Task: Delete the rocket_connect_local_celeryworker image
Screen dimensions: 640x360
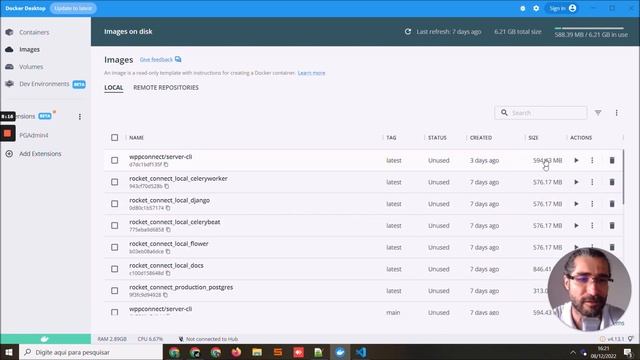Action: (x=612, y=182)
